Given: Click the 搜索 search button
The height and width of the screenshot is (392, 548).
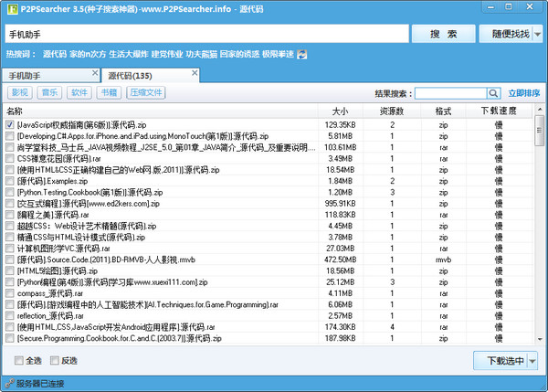Looking at the screenshot, I should tap(443, 34).
